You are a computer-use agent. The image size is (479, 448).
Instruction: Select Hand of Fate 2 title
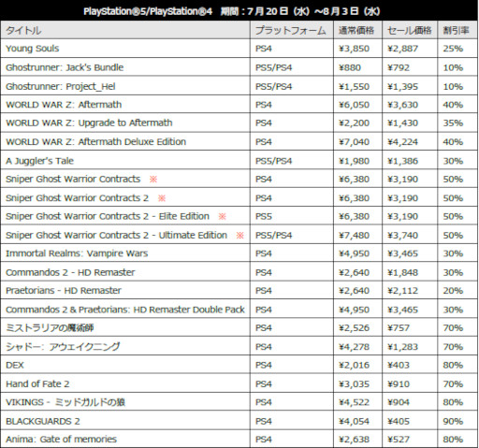[x=37, y=384]
